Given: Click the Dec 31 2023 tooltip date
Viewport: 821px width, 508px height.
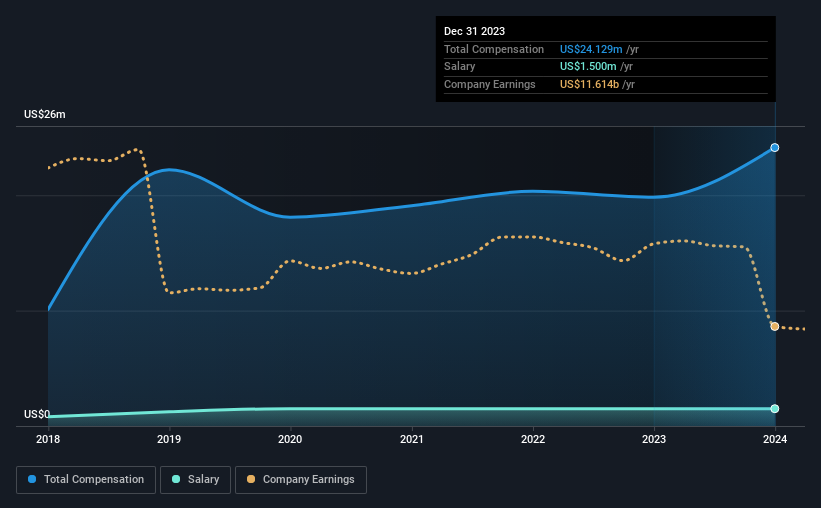Looking at the screenshot, I should (x=474, y=31).
